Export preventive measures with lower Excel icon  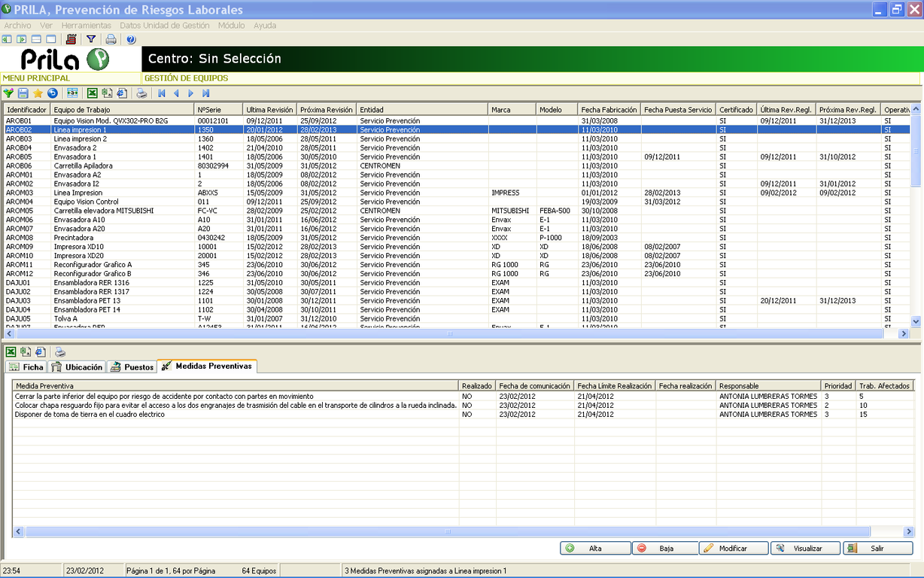(x=11, y=351)
